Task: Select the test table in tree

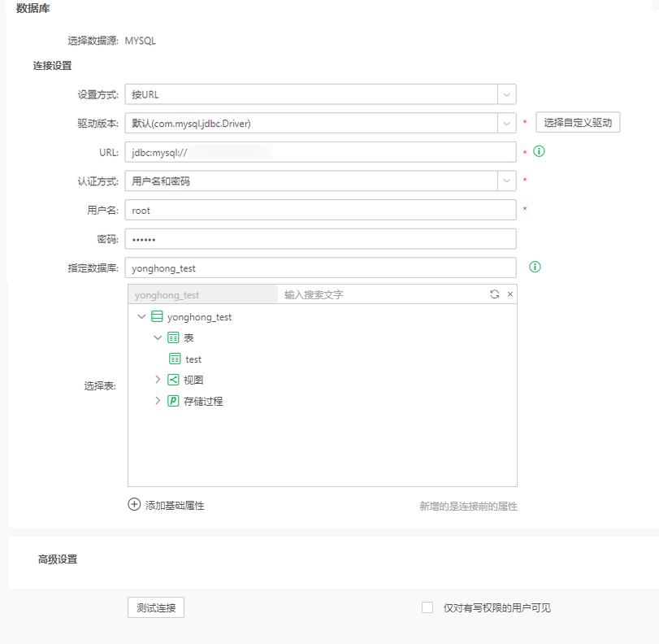Action: pyautogui.click(x=193, y=359)
